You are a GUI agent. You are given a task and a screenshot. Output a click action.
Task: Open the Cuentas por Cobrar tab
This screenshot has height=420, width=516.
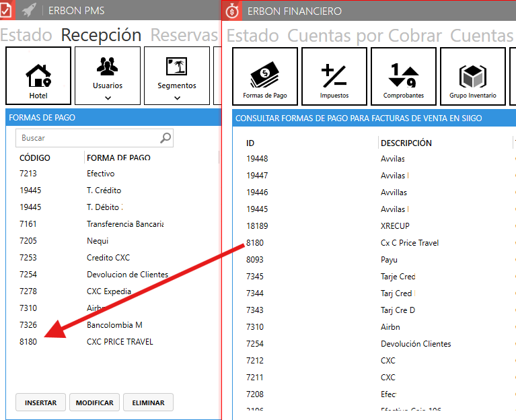pos(364,36)
